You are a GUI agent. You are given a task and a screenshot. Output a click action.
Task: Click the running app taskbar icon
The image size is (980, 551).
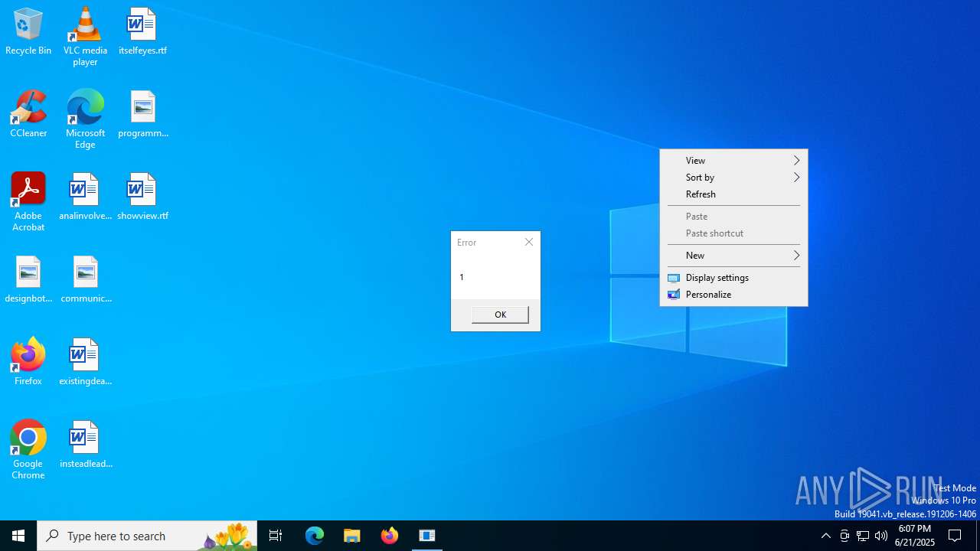point(427,536)
